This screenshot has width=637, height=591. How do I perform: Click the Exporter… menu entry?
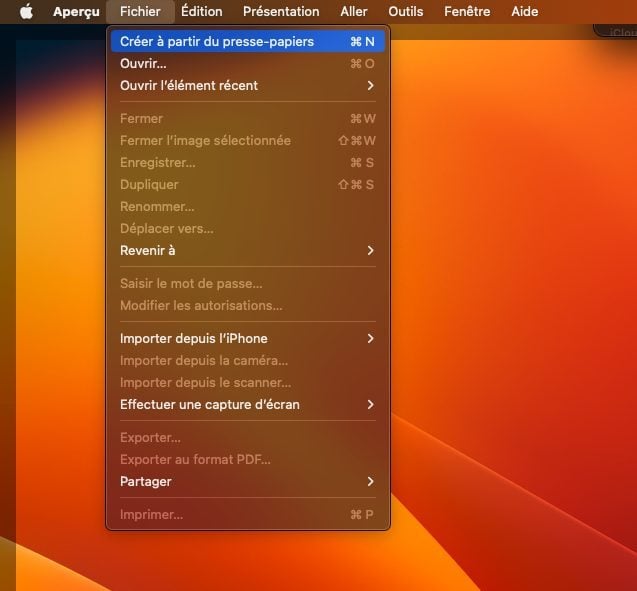click(248, 437)
